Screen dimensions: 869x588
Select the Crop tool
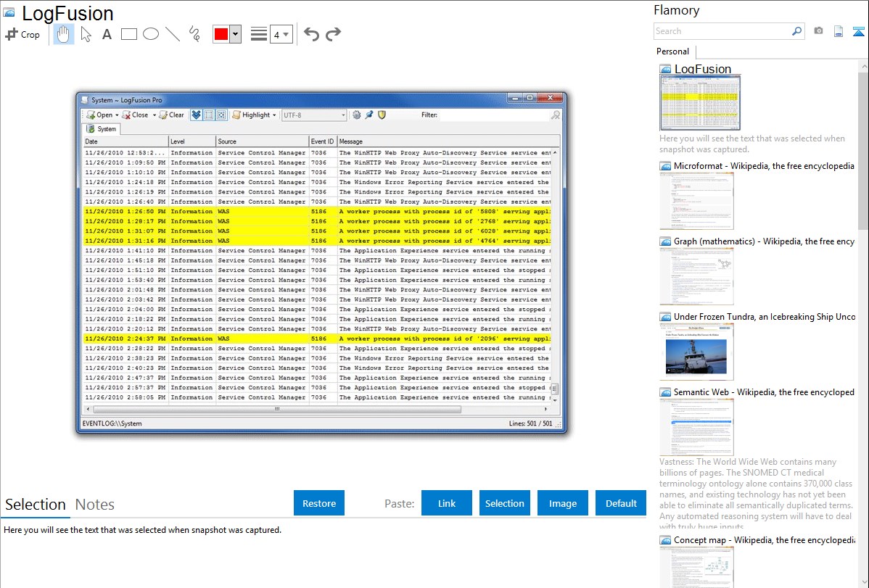point(22,34)
